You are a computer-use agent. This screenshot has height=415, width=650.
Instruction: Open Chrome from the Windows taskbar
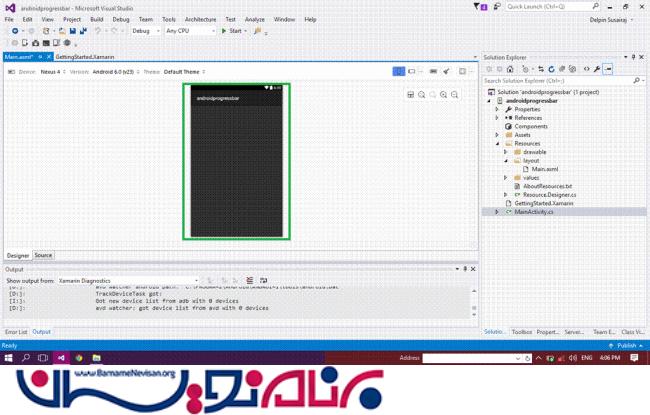79,358
